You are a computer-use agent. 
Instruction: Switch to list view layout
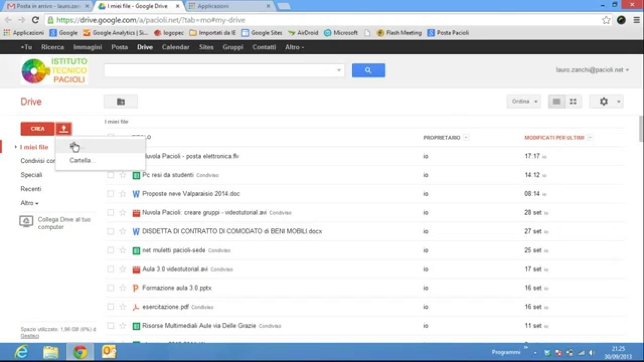click(x=556, y=102)
